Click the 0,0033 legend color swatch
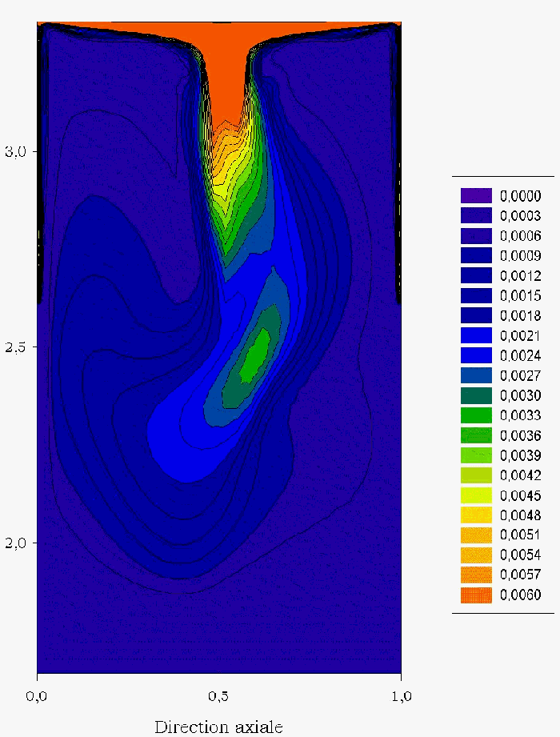Screen dimensions: 560x737 (x=476, y=415)
